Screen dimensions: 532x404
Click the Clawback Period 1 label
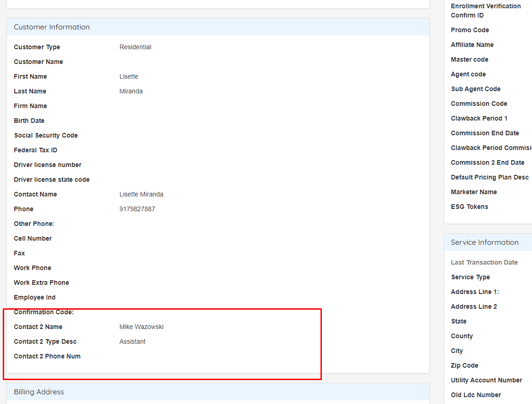pos(479,118)
